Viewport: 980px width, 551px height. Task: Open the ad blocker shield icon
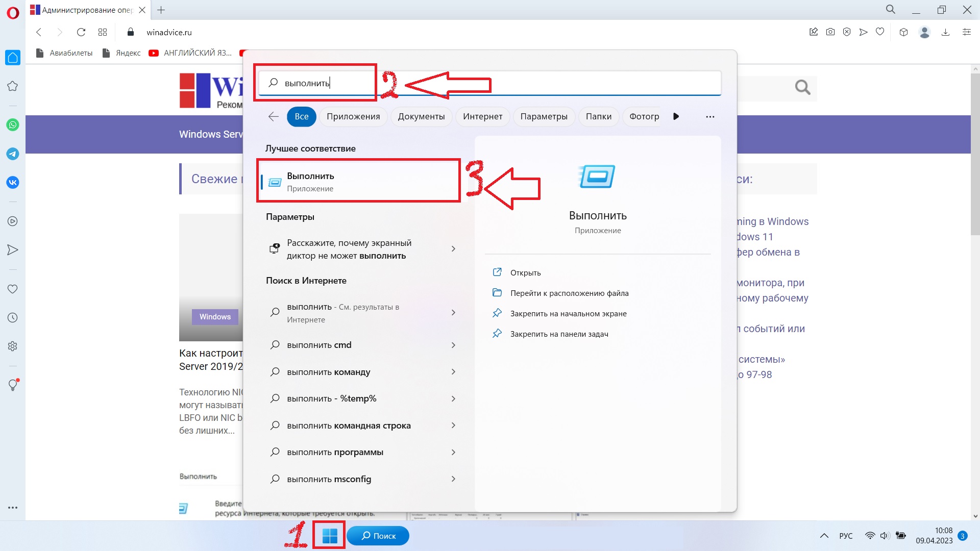coord(847,32)
